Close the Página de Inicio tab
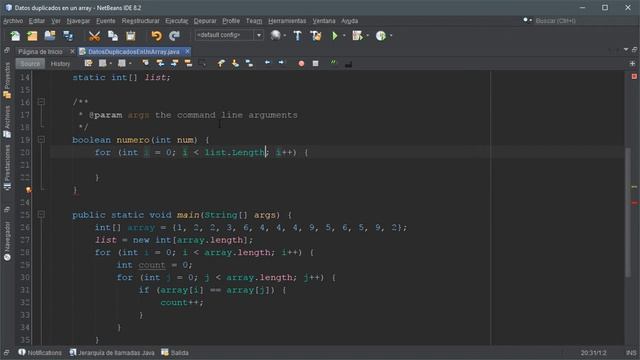Viewport: 640px width, 360px height. (x=72, y=51)
